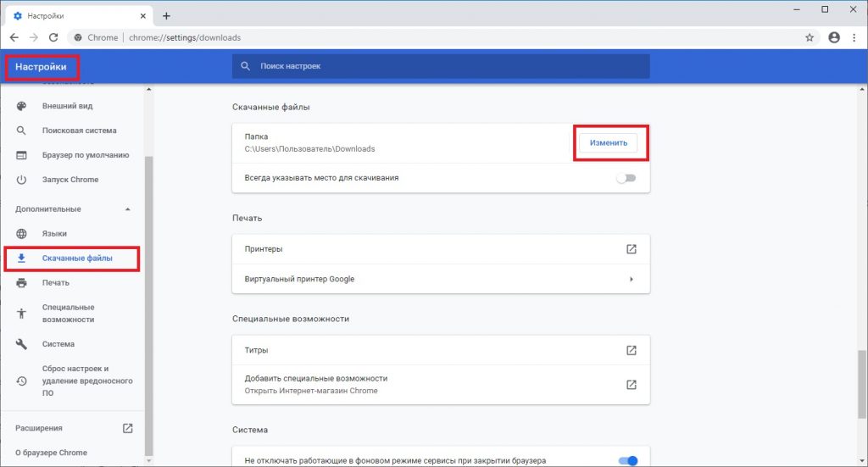Go back using the back arrow

click(x=14, y=37)
